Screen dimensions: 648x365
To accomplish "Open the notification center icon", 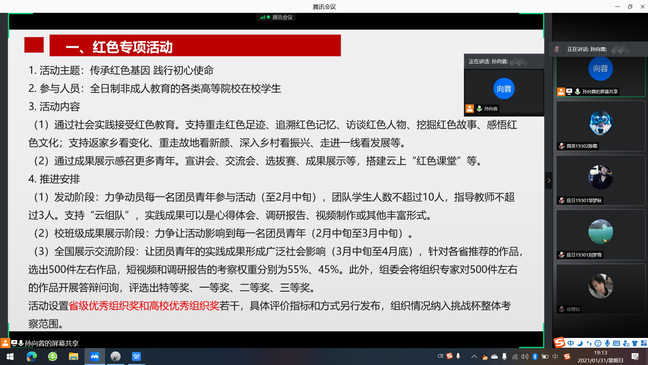I will pos(635,356).
